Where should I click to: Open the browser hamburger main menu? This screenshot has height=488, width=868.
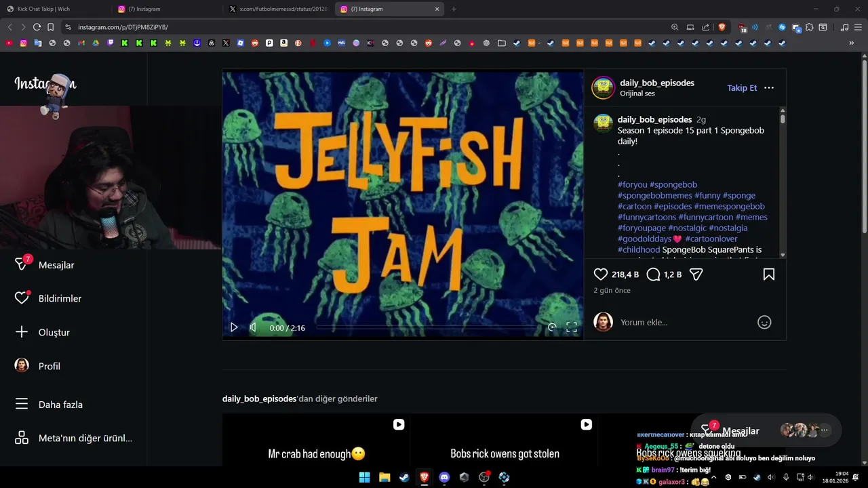pyautogui.click(x=858, y=27)
